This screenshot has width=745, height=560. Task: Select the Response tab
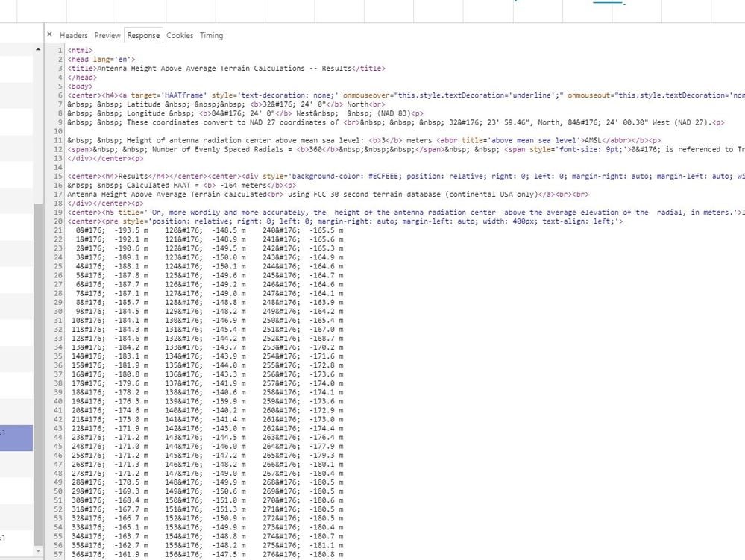(x=143, y=35)
